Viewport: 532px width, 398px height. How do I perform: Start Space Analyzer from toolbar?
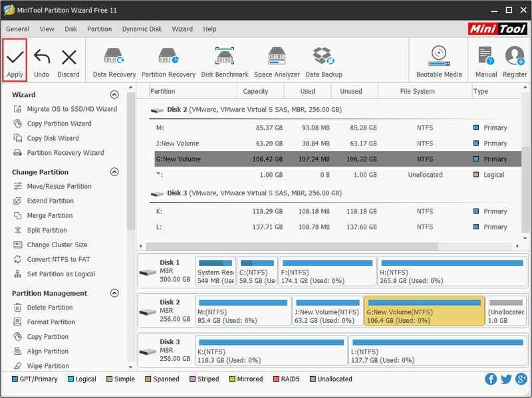[277, 62]
